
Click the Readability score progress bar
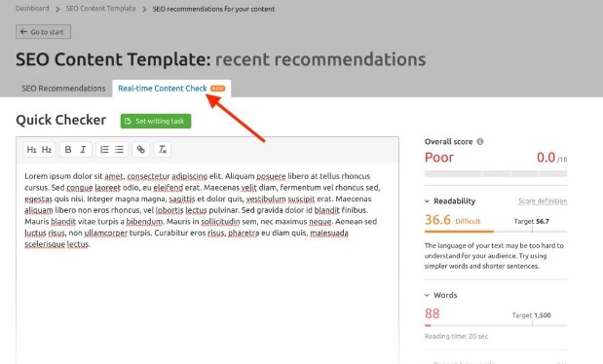point(496,232)
